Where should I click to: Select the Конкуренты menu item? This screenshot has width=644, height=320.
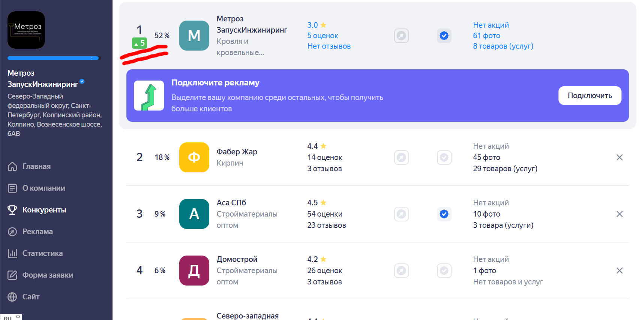pos(44,210)
